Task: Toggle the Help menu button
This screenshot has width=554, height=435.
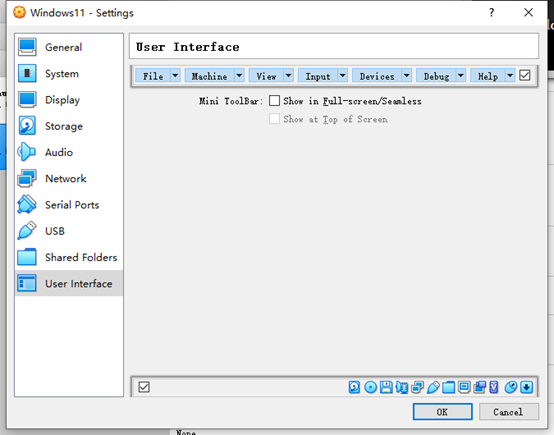Action: [x=488, y=76]
